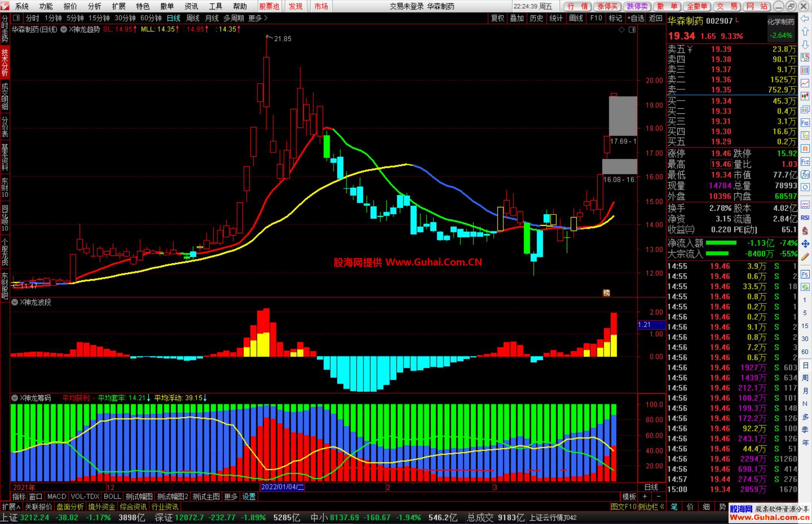This screenshot has height=524, width=812.
Task: Open the intraday line chart sidebar icon
Action: [805, 83]
